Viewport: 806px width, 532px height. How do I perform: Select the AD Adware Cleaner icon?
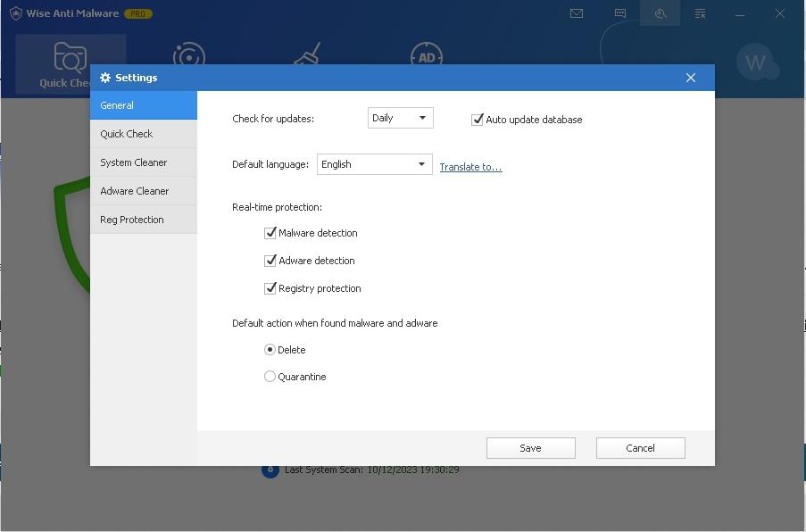427,54
